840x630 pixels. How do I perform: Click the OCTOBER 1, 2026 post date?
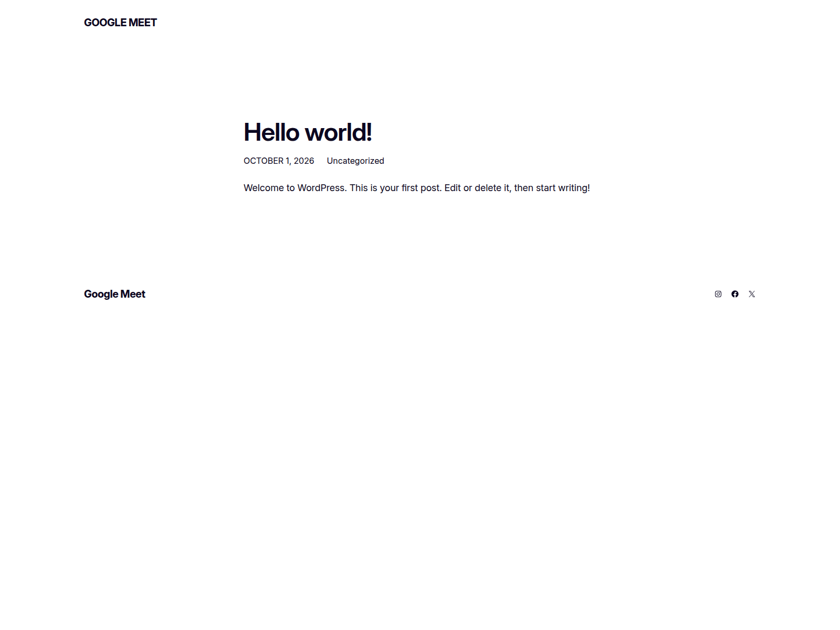tap(279, 161)
